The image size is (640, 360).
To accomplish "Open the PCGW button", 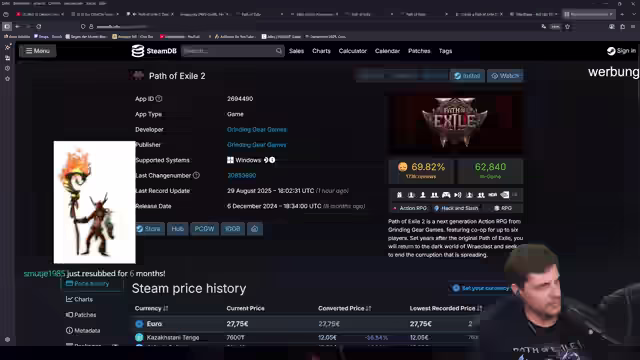I will tap(204, 229).
